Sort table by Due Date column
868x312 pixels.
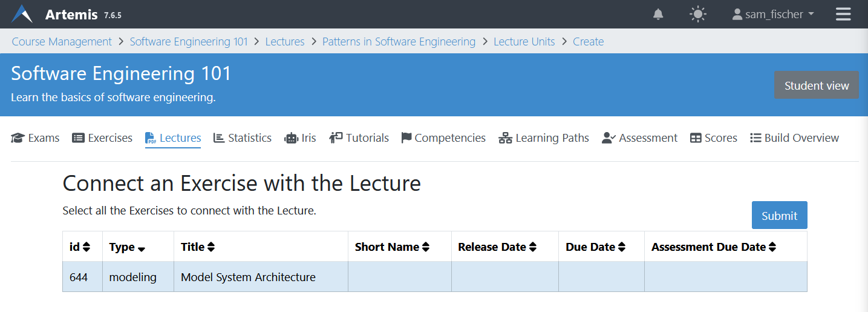622,247
